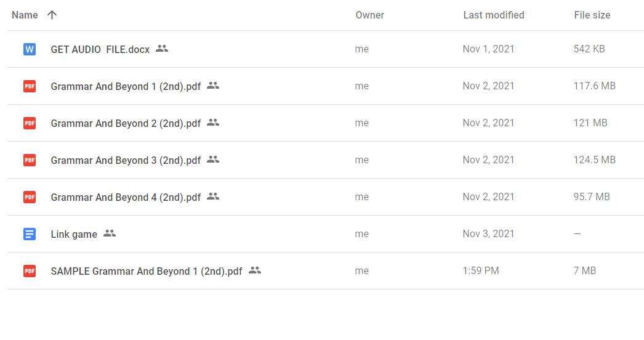Screen dimensions: 644x340
Task: Click the PDF icon for SAMPLE Grammar And Beyond
Action: (x=30, y=271)
